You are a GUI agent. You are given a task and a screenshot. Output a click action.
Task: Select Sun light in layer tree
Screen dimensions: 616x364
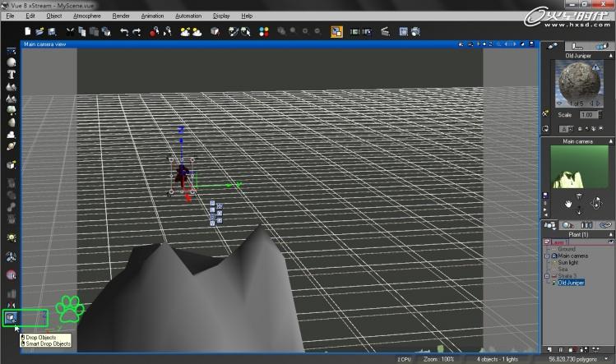[x=568, y=262]
